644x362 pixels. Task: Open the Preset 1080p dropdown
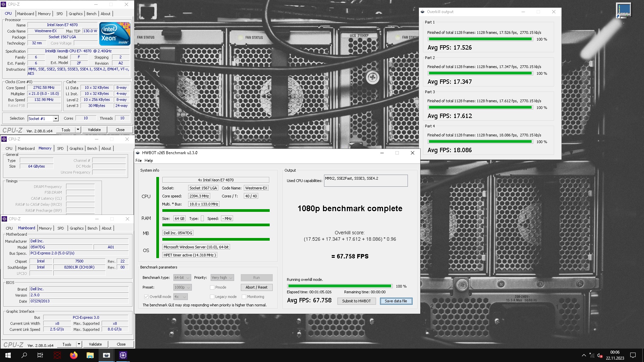pos(182,287)
